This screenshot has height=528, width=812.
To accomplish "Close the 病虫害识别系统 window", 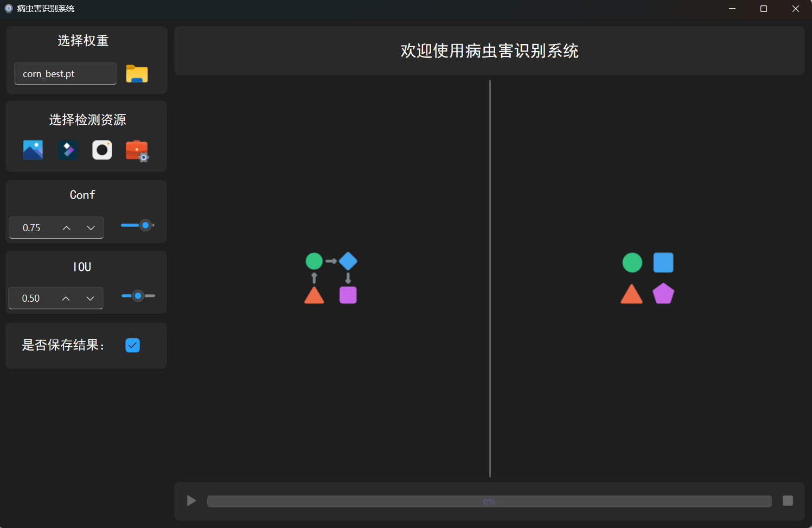I will pos(796,9).
